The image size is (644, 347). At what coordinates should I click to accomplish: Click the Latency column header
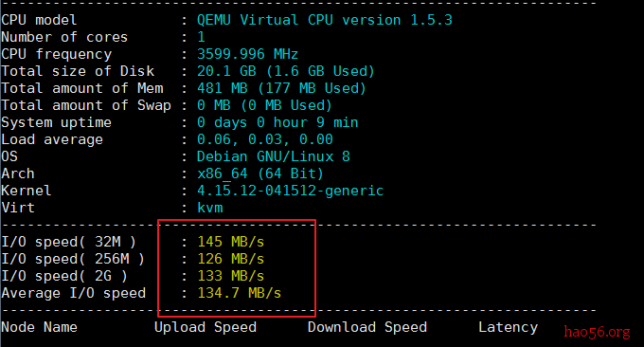(508, 327)
